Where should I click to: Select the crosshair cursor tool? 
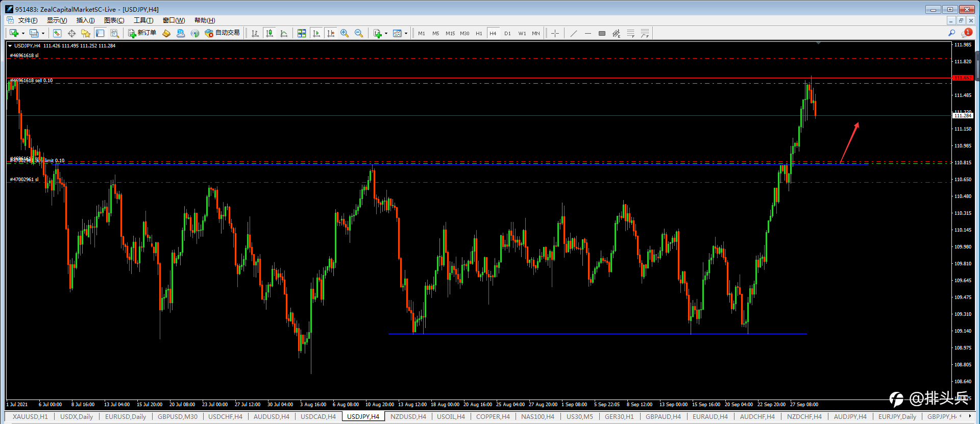555,33
